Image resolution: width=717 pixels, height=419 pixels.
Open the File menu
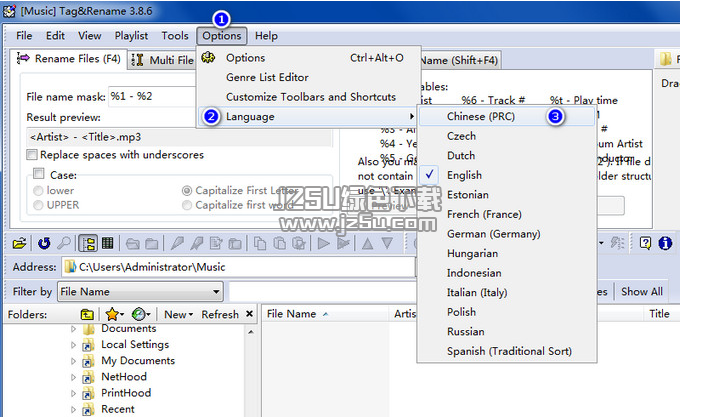24,36
